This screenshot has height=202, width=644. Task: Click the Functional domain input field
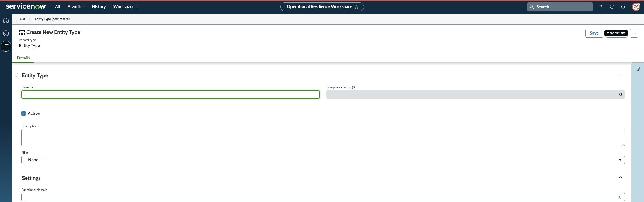[x=323, y=197]
